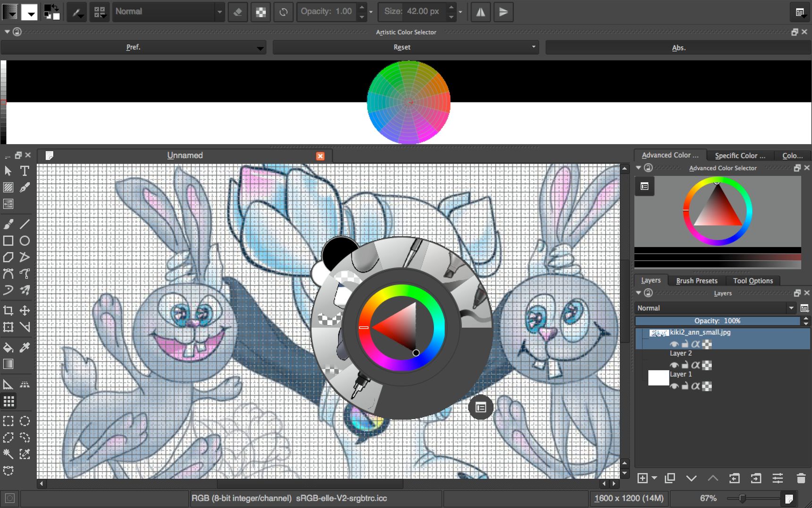
Task: Toggle vertical mirror mode
Action: tap(503, 12)
